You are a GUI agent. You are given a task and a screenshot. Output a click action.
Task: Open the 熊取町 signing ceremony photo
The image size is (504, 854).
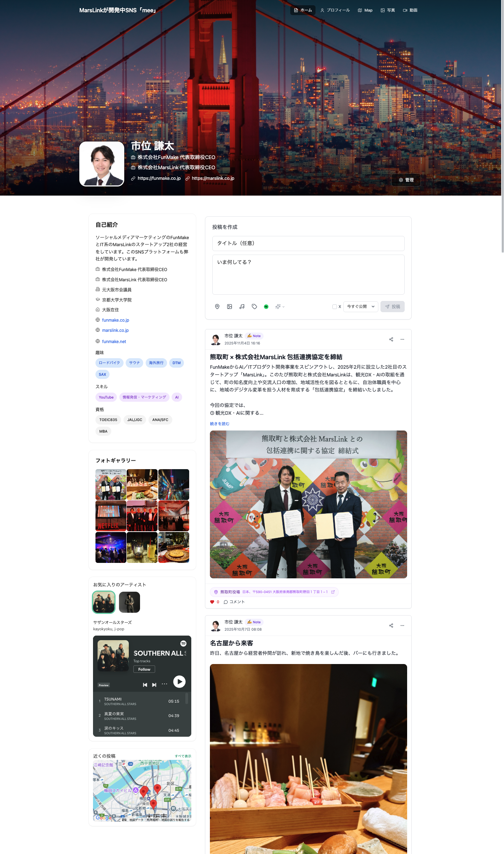(309, 504)
